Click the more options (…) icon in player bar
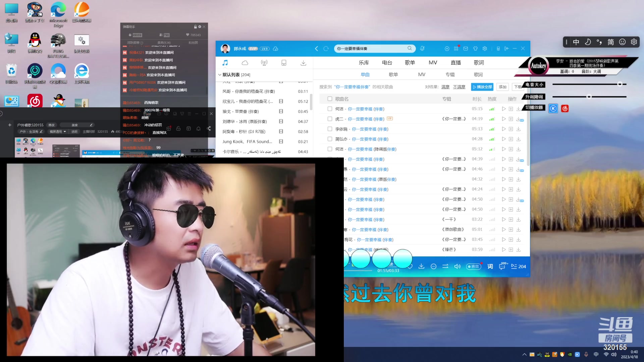This screenshot has height=362, width=644. coord(434,266)
